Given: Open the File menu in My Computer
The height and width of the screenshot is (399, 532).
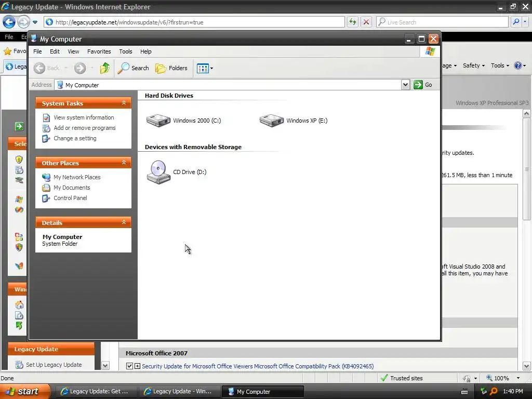Looking at the screenshot, I should pyautogui.click(x=37, y=51).
